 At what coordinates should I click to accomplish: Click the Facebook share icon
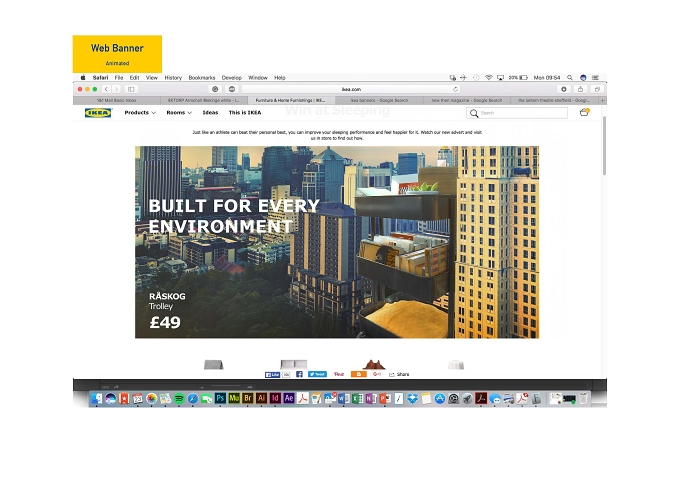pyautogui.click(x=299, y=374)
